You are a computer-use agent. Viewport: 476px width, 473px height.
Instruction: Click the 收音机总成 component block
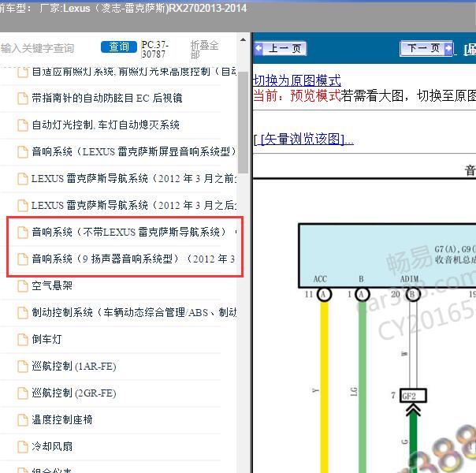coord(388,255)
